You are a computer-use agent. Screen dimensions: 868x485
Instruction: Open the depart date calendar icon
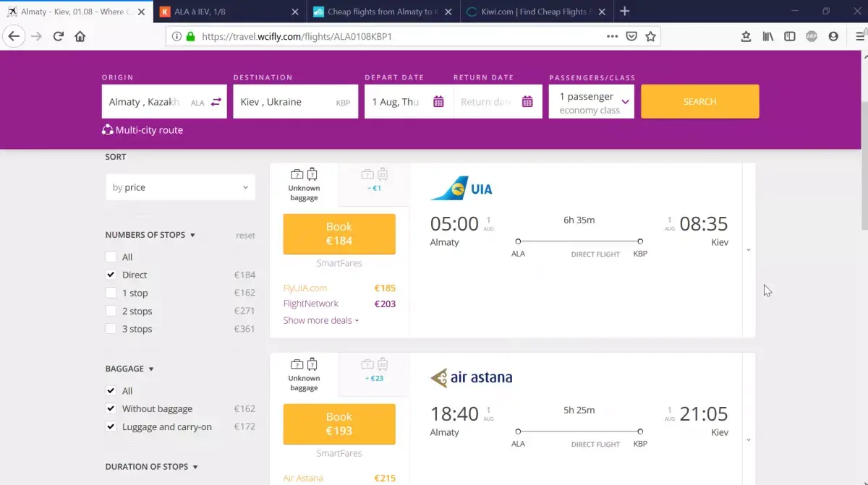tap(438, 102)
